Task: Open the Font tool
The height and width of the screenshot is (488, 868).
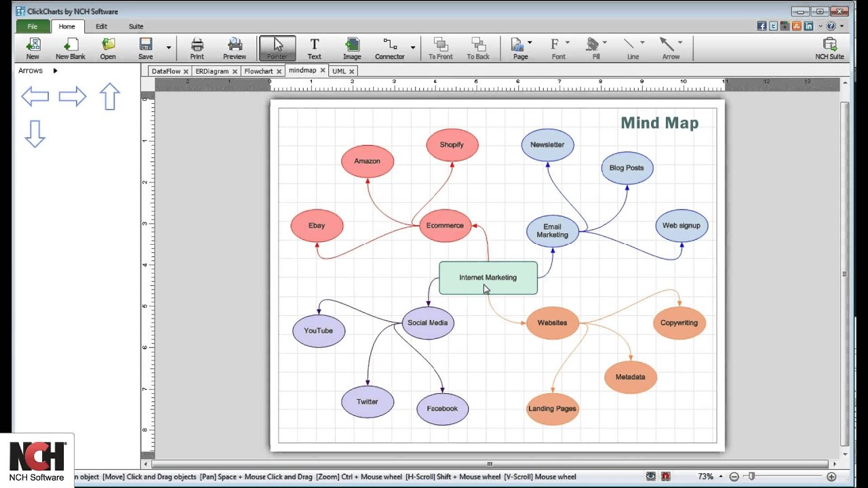Action: pyautogui.click(x=557, y=48)
